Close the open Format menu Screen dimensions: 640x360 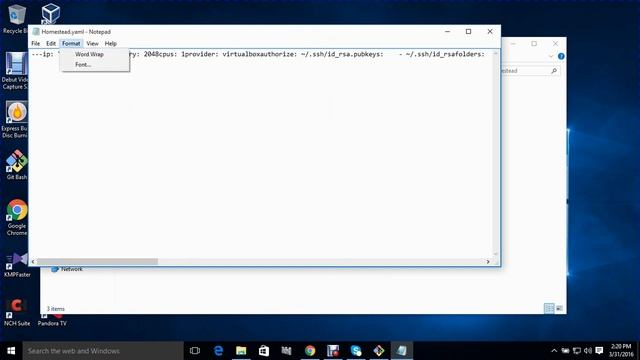tap(71, 43)
